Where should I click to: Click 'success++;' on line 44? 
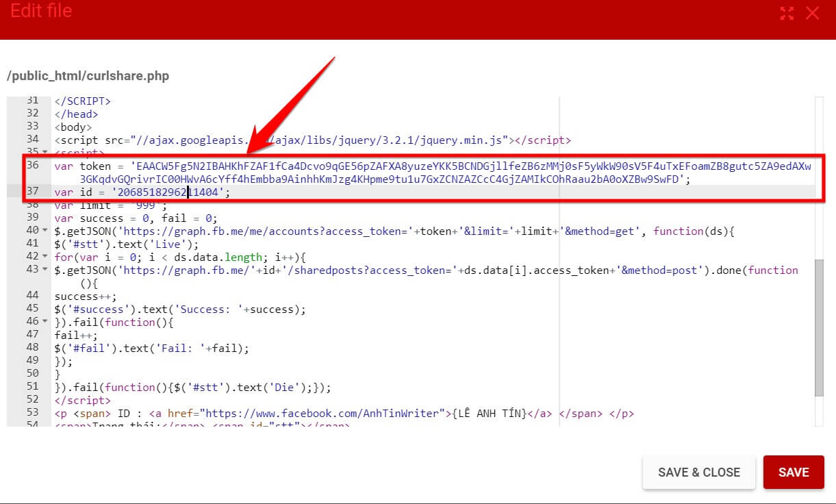coord(86,297)
